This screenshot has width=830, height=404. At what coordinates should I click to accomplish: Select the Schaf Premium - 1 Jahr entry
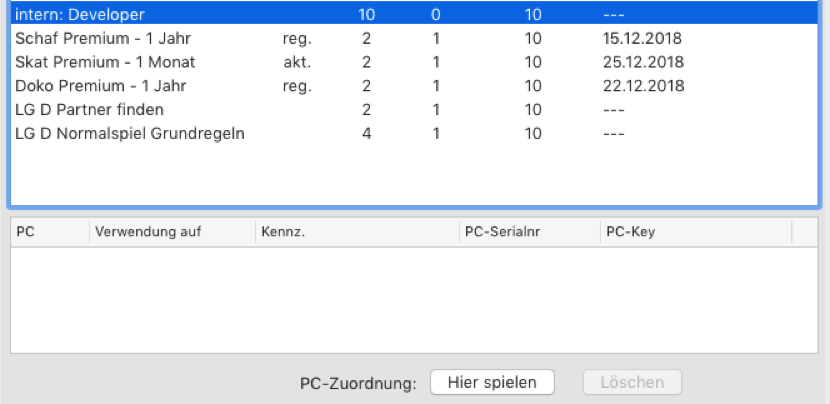(x=104, y=39)
